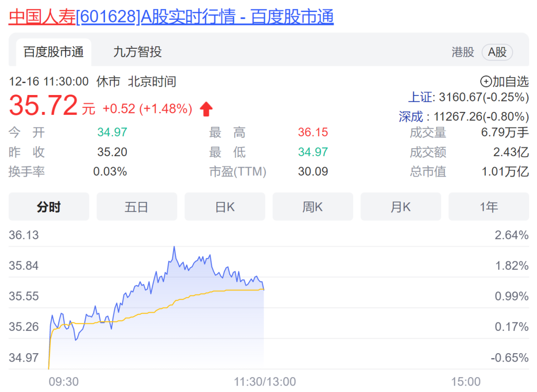
Task: Click the 09:30 time axis label
Action: [64, 382]
